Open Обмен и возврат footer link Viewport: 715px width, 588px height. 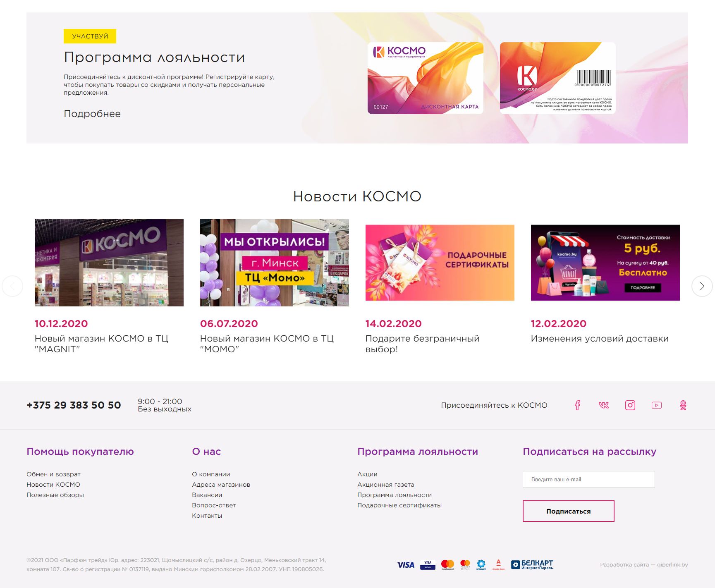point(53,474)
